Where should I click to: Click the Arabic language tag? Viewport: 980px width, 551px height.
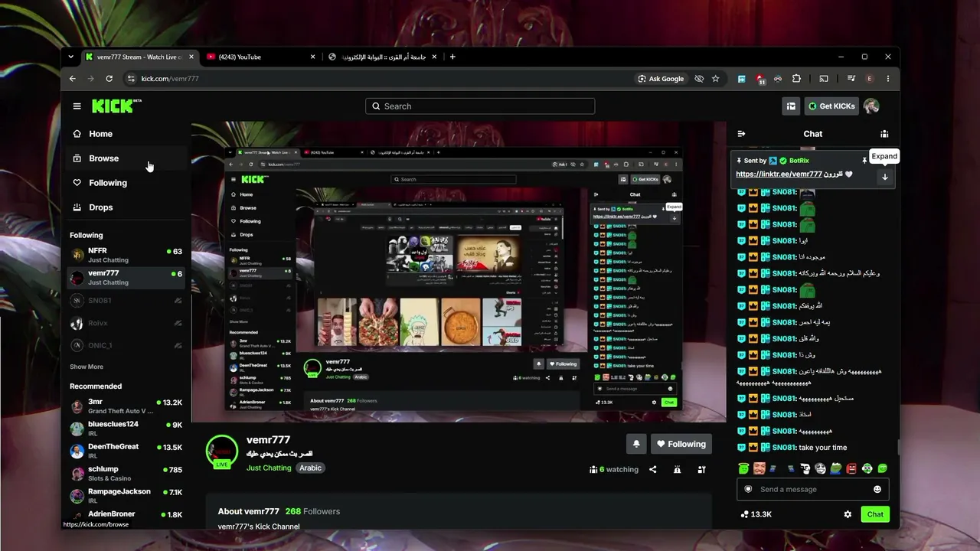(x=310, y=468)
